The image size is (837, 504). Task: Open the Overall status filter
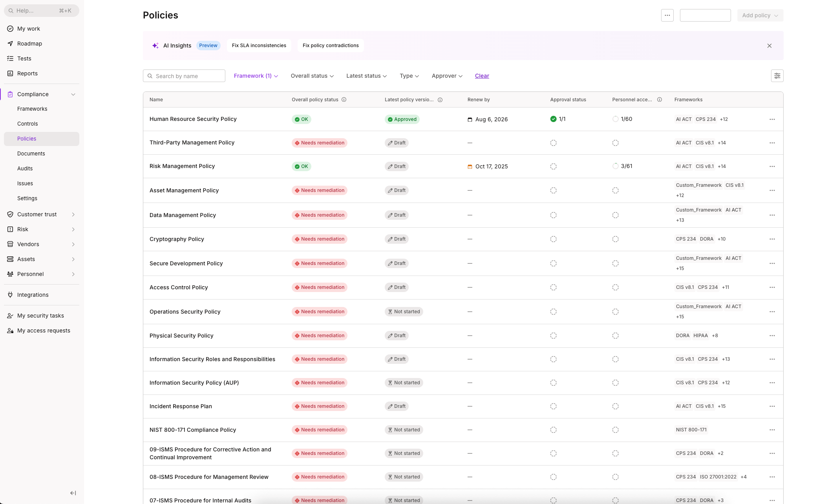312,76
